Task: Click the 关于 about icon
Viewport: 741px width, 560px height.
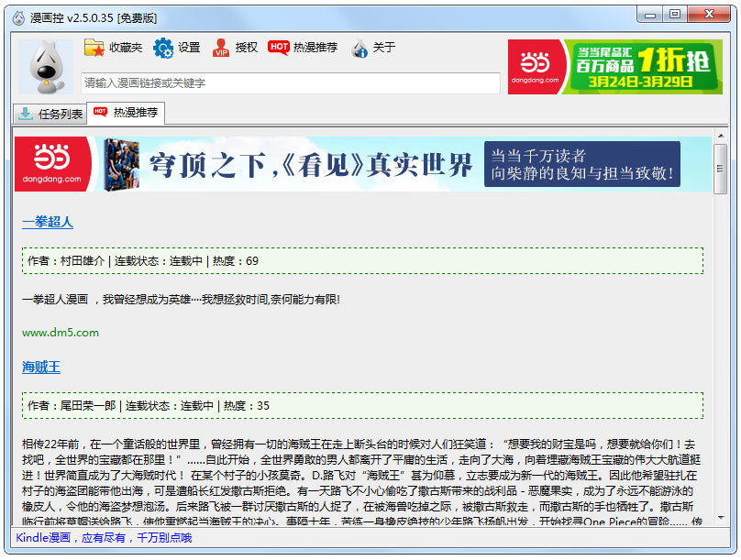Action: coord(359,49)
